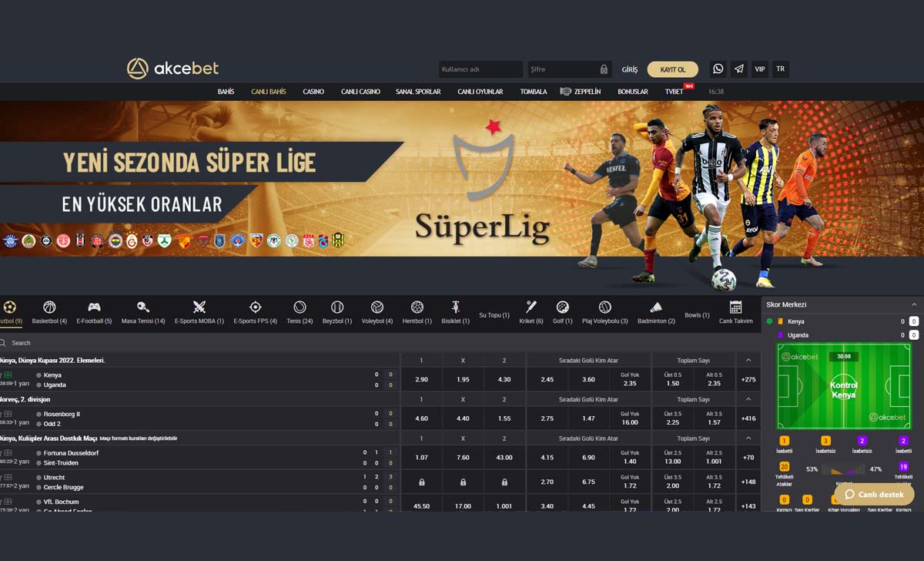Go to CASINO menu item
The image size is (924, 561).
(313, 92)
